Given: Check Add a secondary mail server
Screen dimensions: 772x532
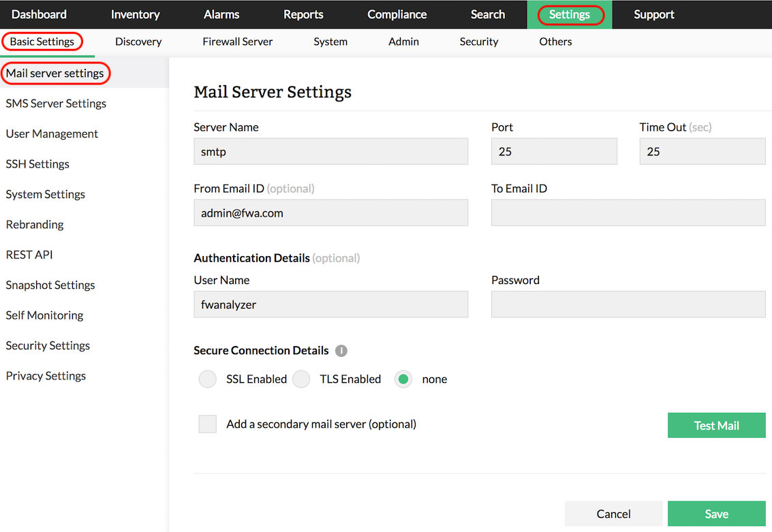Looking at the screenshot, I should [x=208, y=424].
